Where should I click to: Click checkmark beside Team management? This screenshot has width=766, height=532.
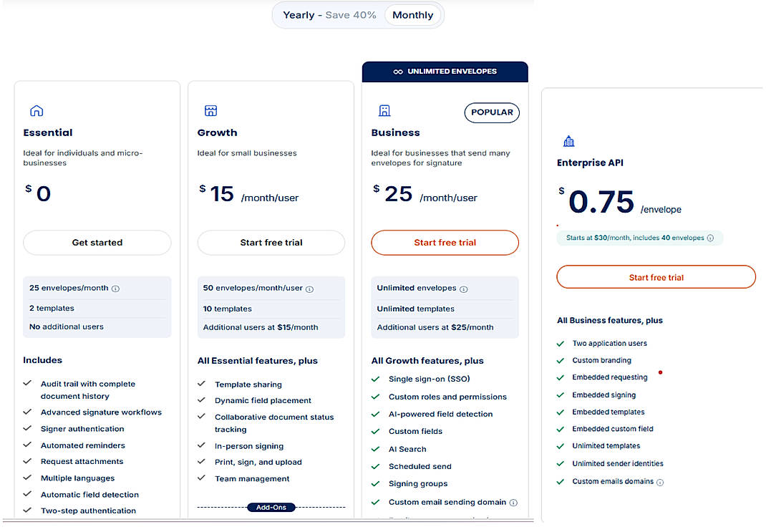click(201, 478)
